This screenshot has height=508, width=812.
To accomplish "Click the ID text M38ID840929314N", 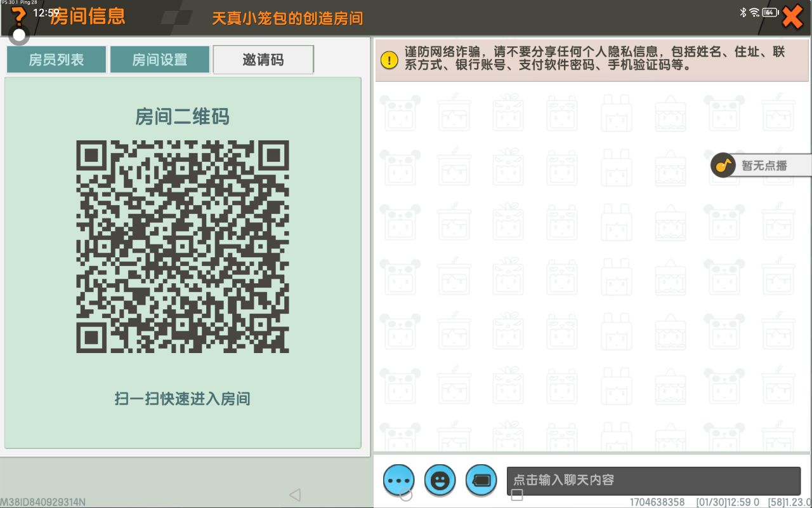I will click(x=43, y=502).
